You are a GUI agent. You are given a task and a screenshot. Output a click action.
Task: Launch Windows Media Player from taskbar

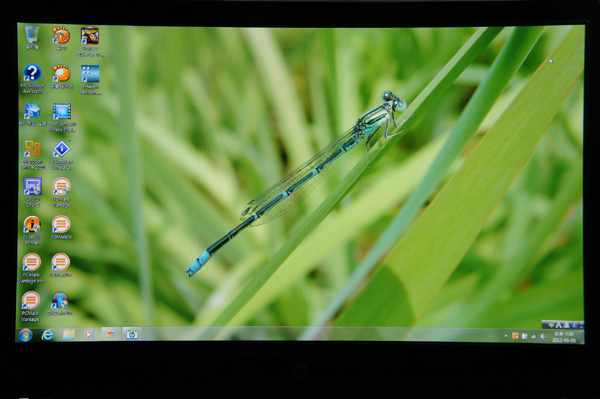(x=89, y=335)
